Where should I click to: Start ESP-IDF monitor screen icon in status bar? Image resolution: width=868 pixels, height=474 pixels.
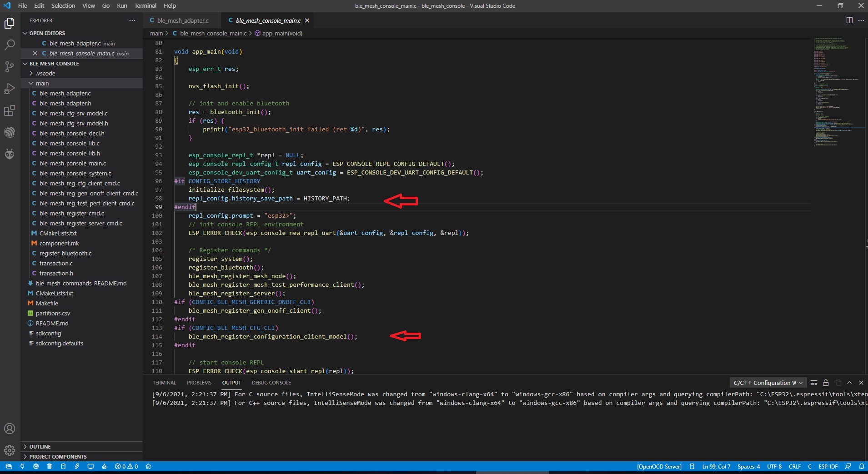pos(90,466)
